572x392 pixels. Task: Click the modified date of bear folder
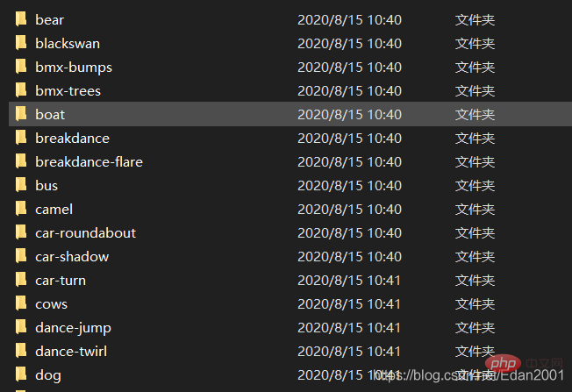(x=349, y=19)
